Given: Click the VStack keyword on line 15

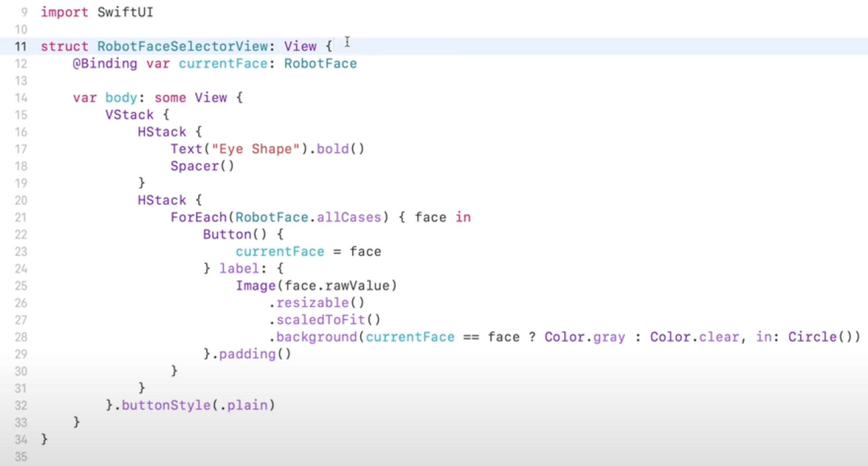Looking at the screenshot, I should [x=129, y=115].
